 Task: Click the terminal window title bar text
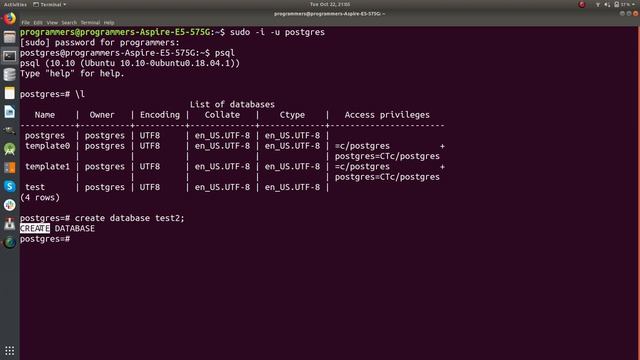click(330, 14)
